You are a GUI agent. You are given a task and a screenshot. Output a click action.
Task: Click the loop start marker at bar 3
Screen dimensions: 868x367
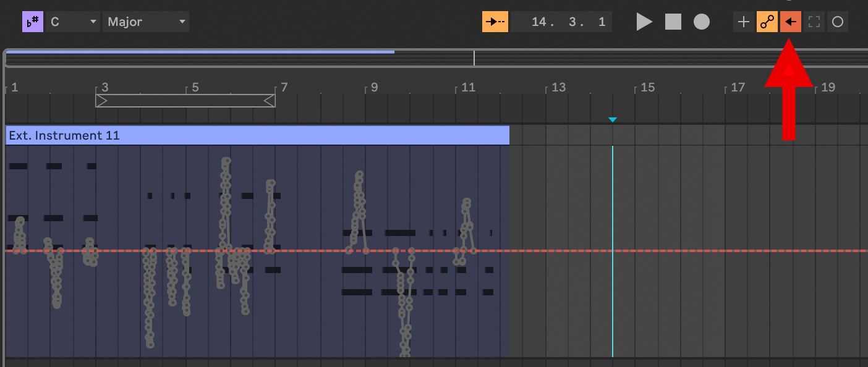click(x=101, y=101)
